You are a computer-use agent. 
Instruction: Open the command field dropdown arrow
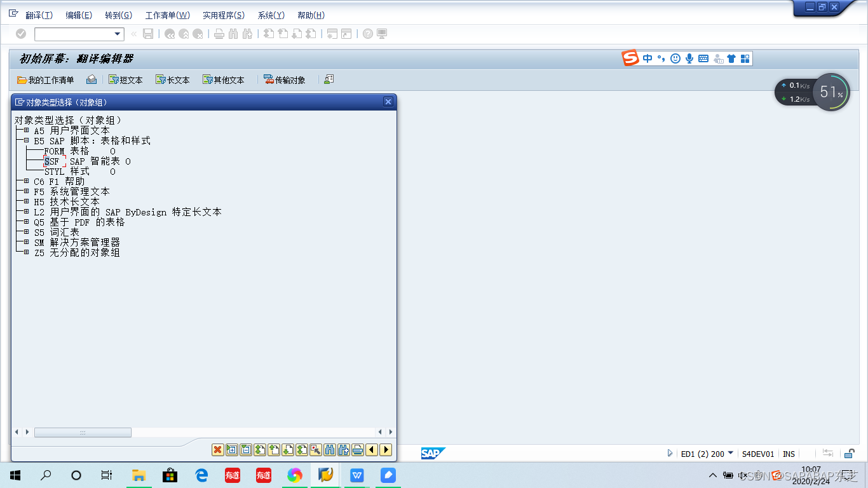pos(117,34)
